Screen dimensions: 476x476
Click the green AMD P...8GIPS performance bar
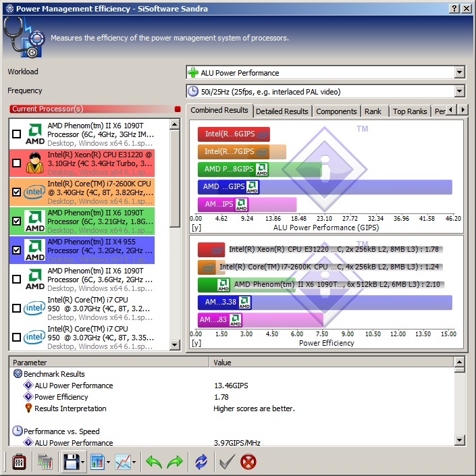click(x=259, y=169)
